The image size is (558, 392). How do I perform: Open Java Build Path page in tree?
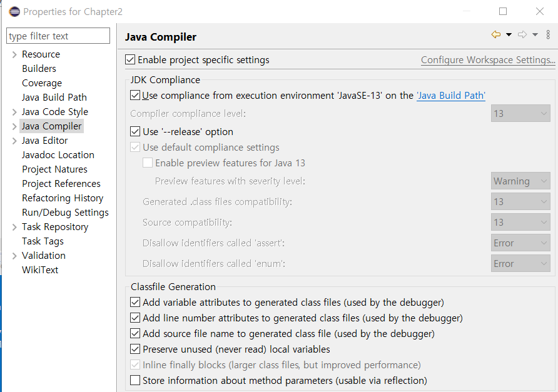pyautogui.click(x=54, y=97)
